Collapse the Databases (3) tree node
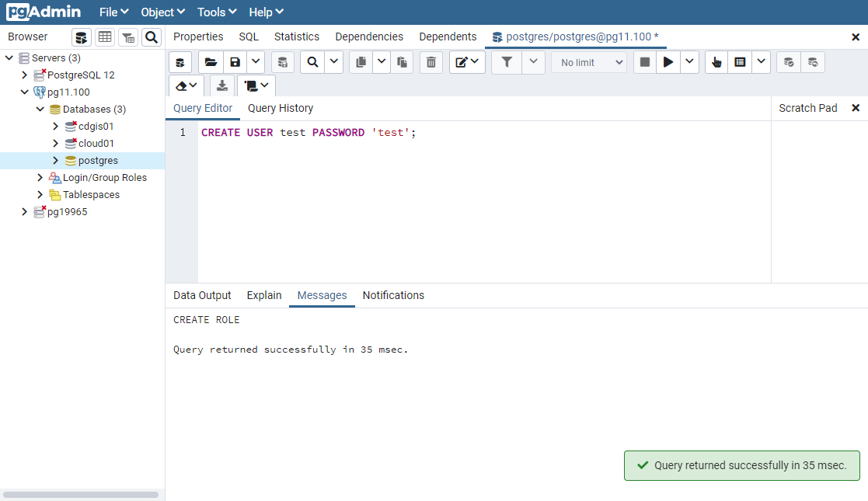Viewport: 868px width, 501px height. [40, 110]
